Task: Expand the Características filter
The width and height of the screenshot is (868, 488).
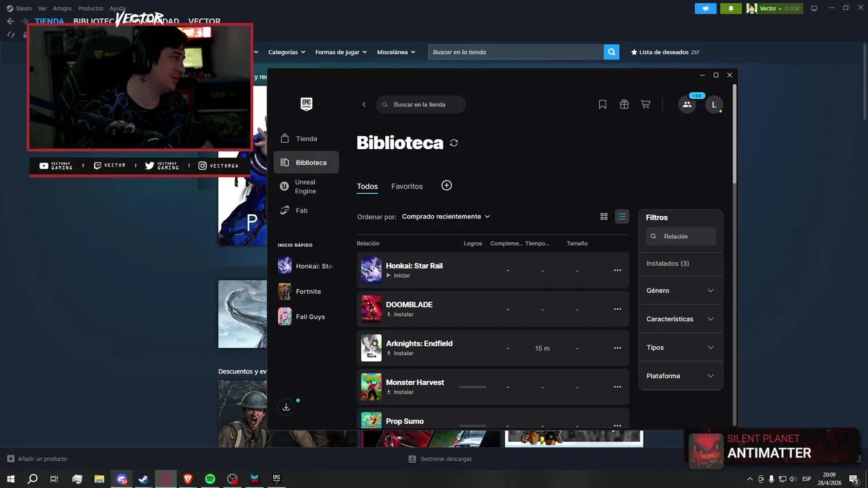Action: pos(680,319)
